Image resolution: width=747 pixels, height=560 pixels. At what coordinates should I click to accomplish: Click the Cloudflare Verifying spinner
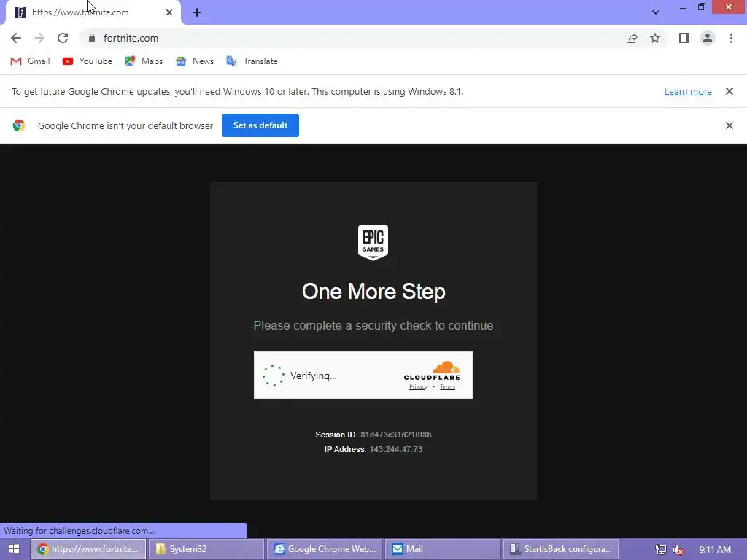274,376
